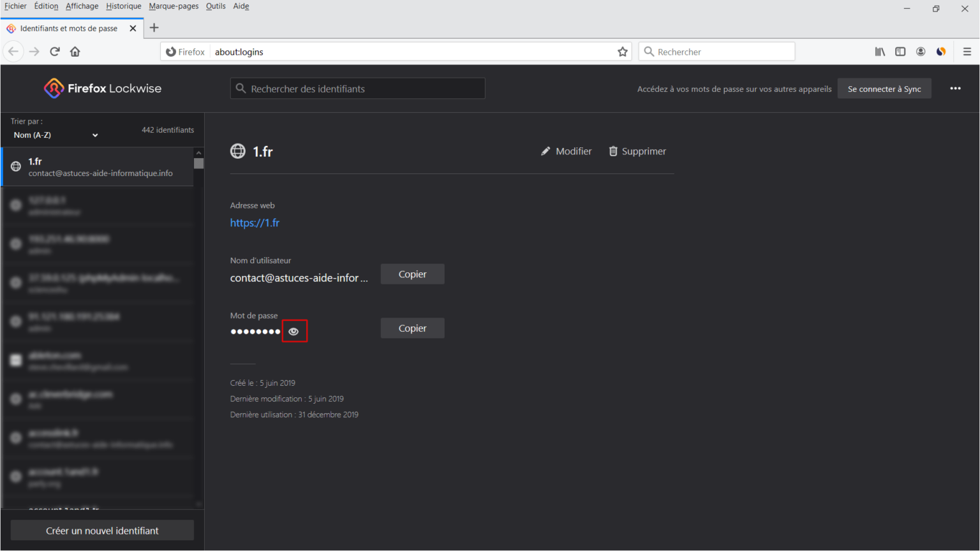Click the globe icon beside 1.fr title
This screenshot has height=551, width=980.
click(238, 151)
